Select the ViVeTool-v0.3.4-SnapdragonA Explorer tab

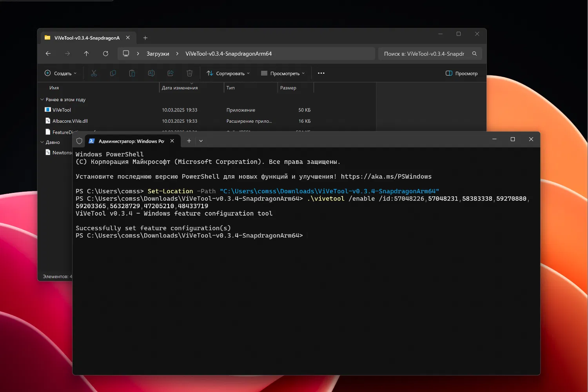coord(87,38)
